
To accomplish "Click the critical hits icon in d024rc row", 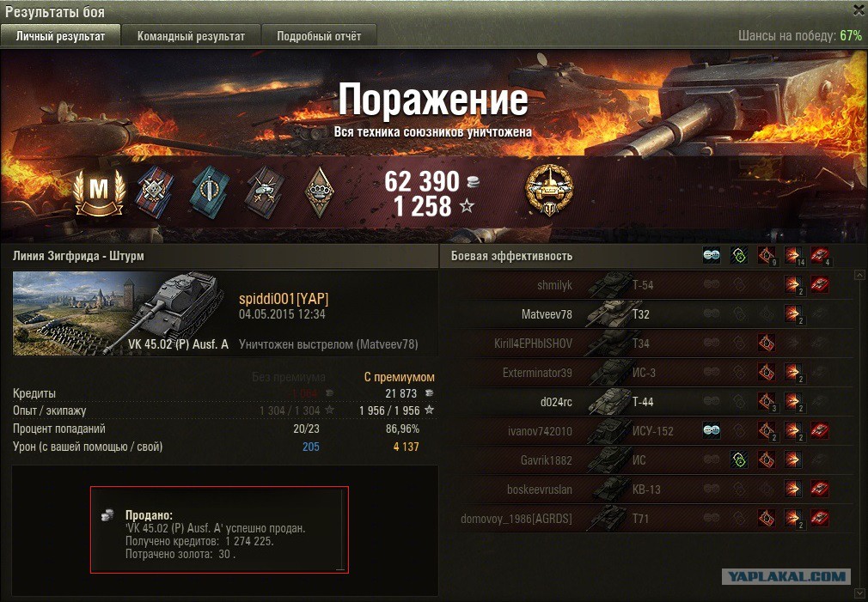I will [x=767, y=402].
